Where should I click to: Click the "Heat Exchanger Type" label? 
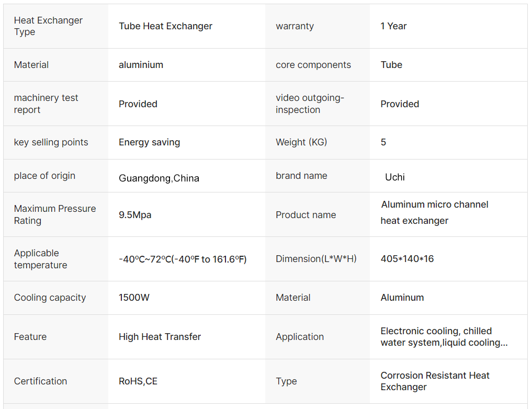(48, 26)
